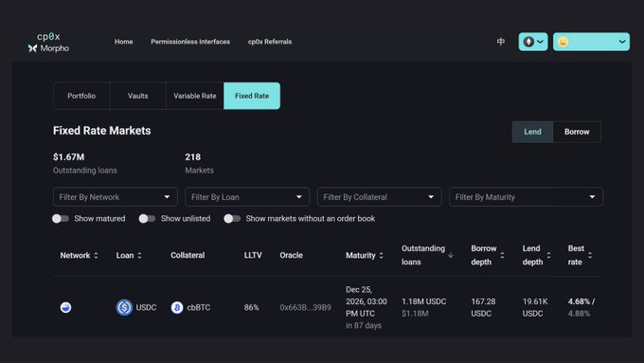The image size is (644, 363).
Task: Click the cbBTC token icon
Action: coord(176,307)
